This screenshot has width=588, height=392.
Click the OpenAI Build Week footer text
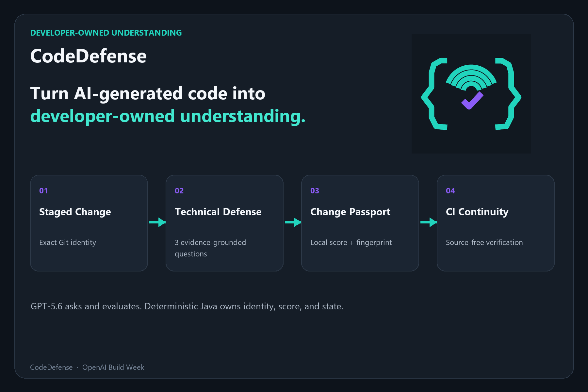[113, 367]
